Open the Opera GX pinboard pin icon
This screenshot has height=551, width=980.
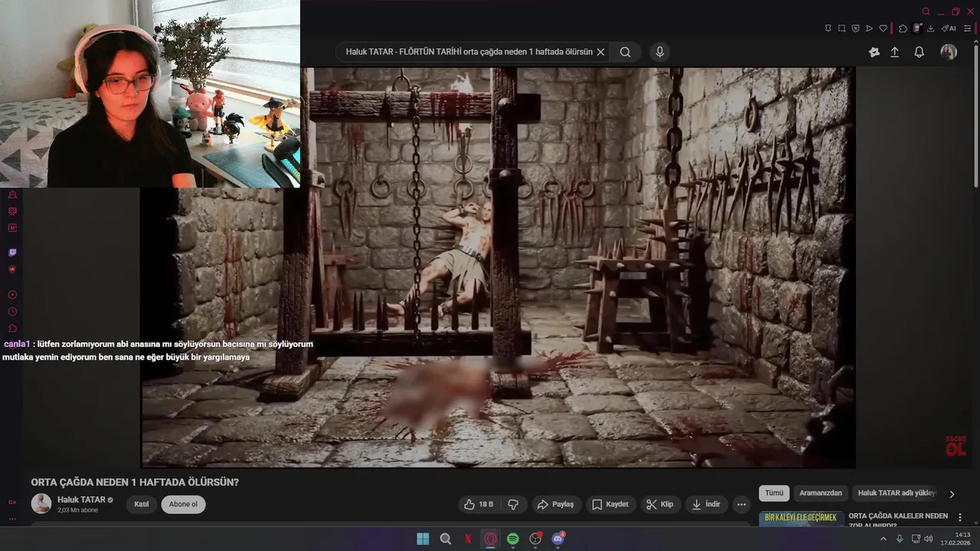[828, 28]
